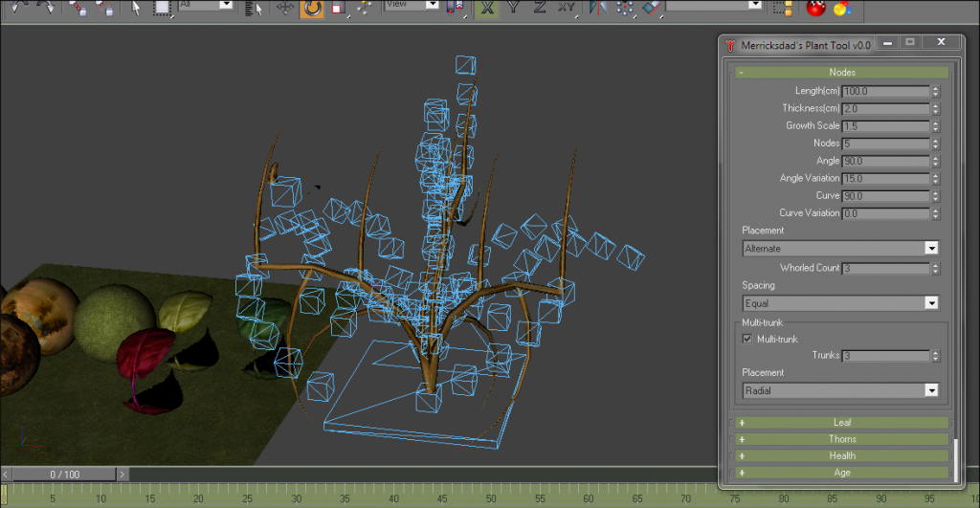The height and width of the screenshot is (508, 980).
Task: Click the Select Object arrow tool
Action: [x=136, y=9]
